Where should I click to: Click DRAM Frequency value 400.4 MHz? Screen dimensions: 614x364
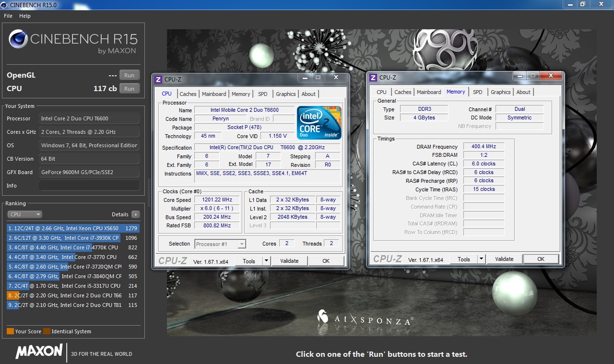tap(484, 147)
